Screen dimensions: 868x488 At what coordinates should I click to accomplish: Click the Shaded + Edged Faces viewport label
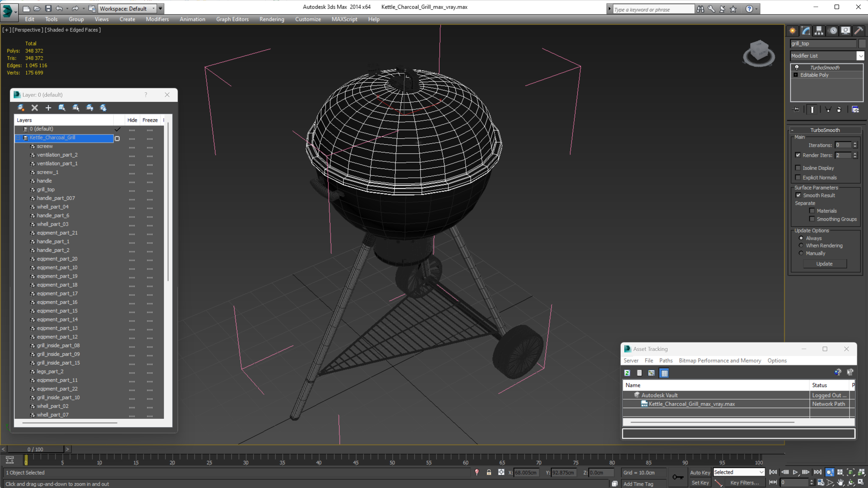(x=73, y=29)
